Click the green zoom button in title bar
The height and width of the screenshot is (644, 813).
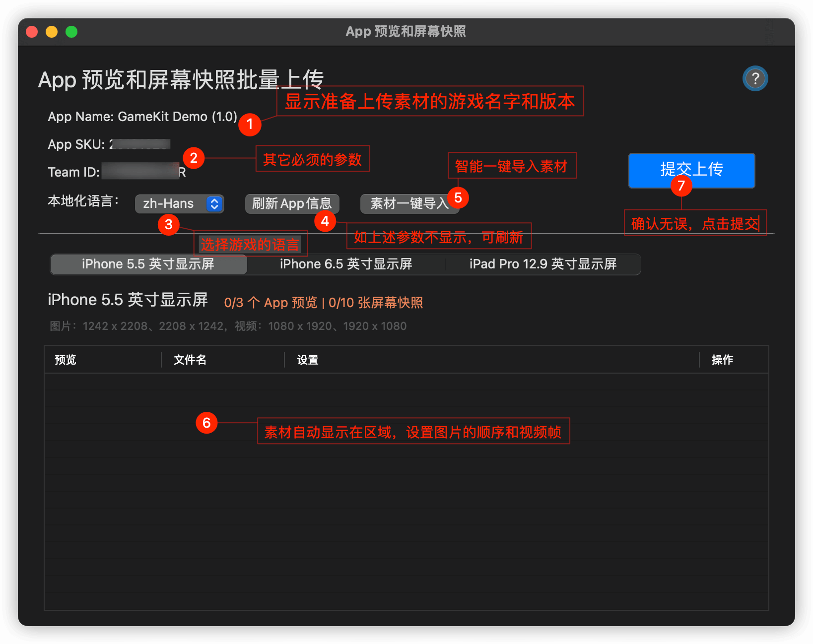coord(71,31)
